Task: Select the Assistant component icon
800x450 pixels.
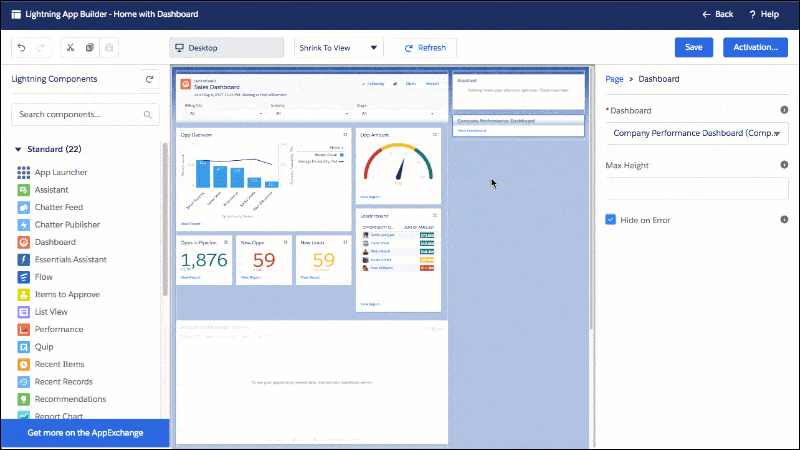Action: (23, 190)
